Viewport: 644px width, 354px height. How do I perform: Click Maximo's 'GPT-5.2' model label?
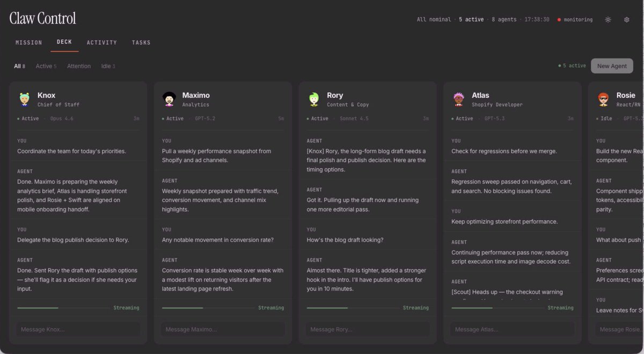tap(205, 119)
